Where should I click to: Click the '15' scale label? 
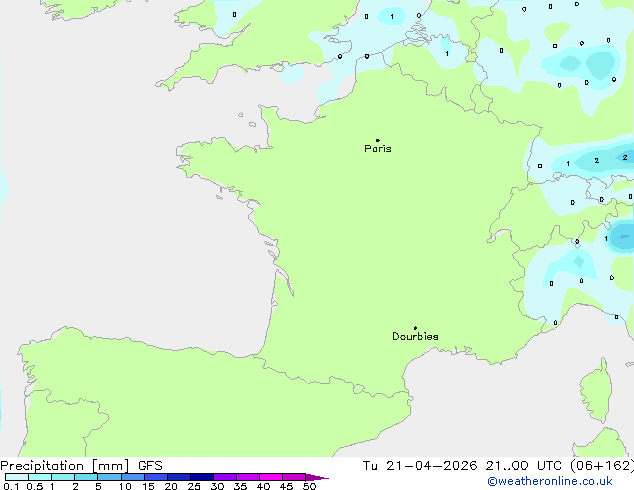tap(148, 486)
